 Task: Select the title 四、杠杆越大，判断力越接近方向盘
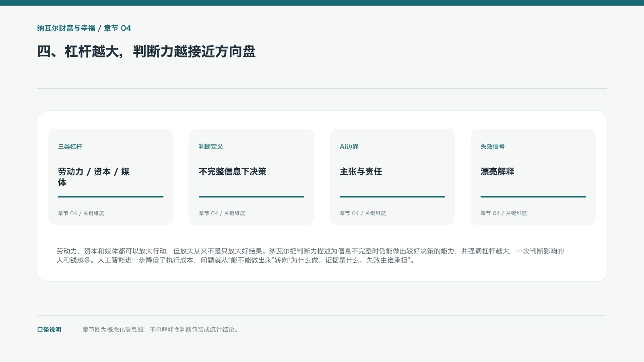pos(146,51)
